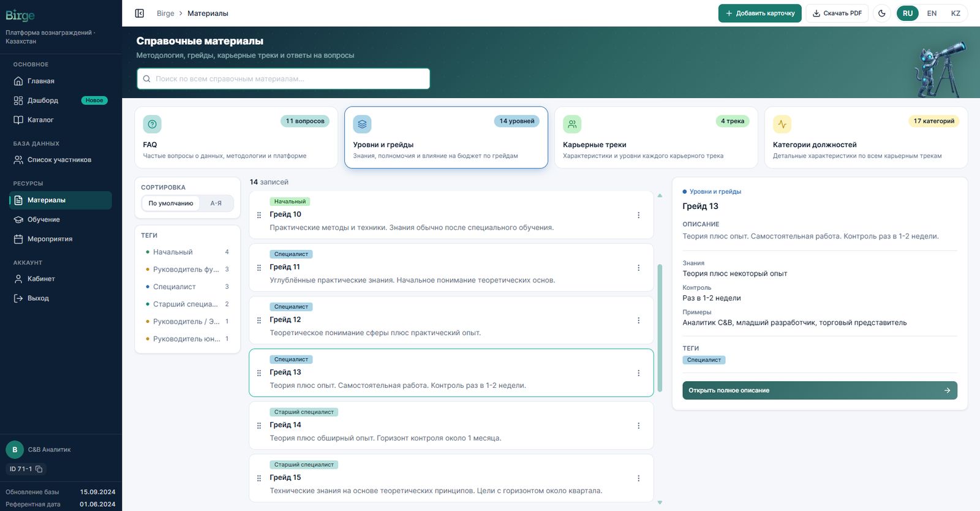The height and width of the screenshot is (511, 980).
Task: Click Каталог book icon
Action: pos(18,120)
